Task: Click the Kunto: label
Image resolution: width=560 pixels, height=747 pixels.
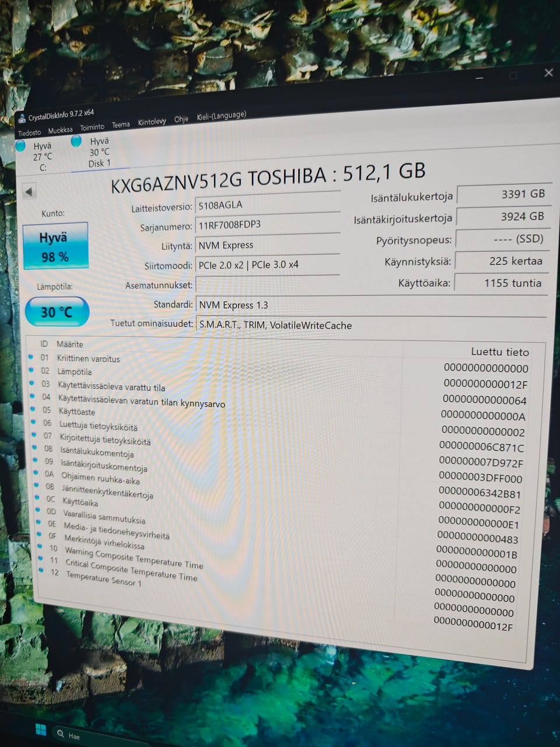Action: coord(53,213)
